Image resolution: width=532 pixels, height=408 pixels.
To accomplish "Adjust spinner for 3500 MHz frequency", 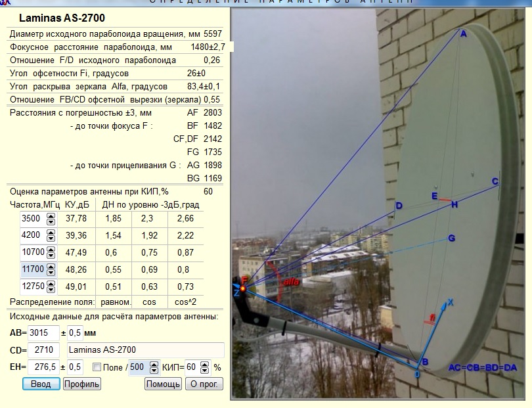I will pyautogui.click(x=51, y=219).
